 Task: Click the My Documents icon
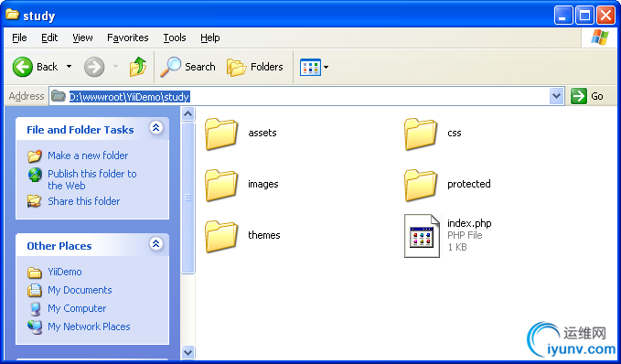tap(35, 290)
